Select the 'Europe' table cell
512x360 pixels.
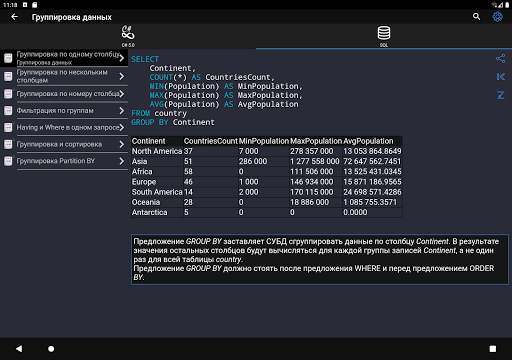click(x=144, y=182)
